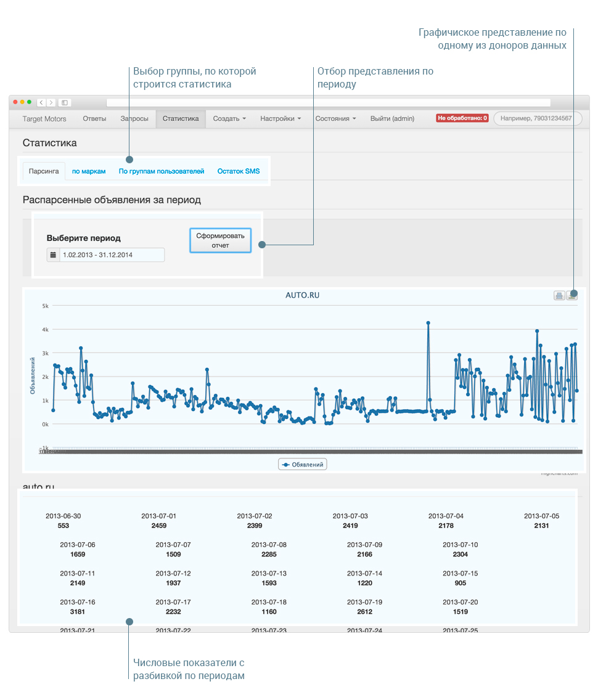The image size is (598, 700).
Task: Click the Target Motors brand link
Action: click(44, 119)
